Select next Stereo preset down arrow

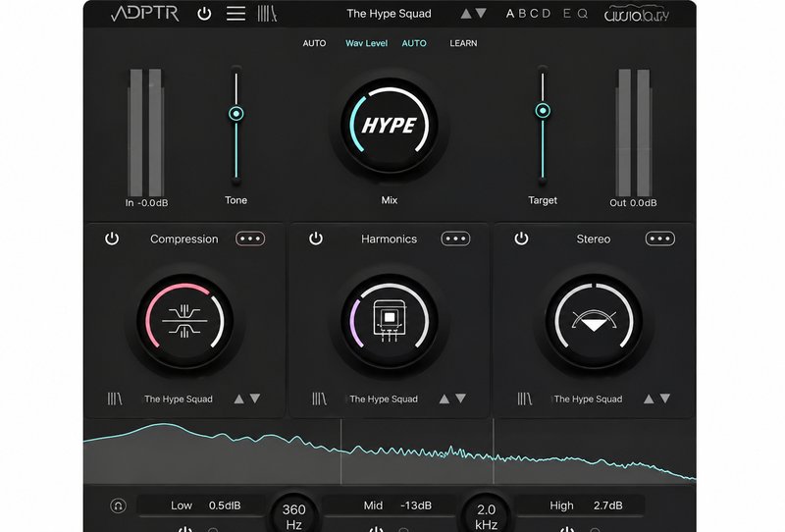pyautogui.click(x=665, y=399)
